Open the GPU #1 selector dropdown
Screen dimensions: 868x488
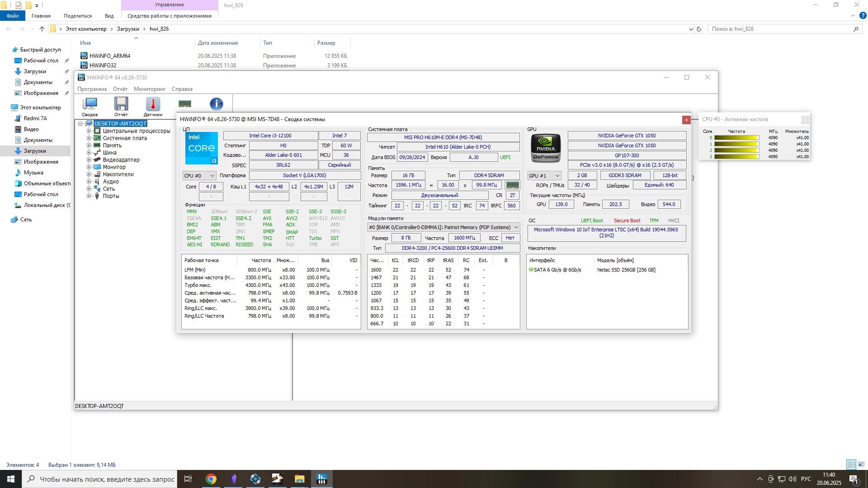pos(544,176)
